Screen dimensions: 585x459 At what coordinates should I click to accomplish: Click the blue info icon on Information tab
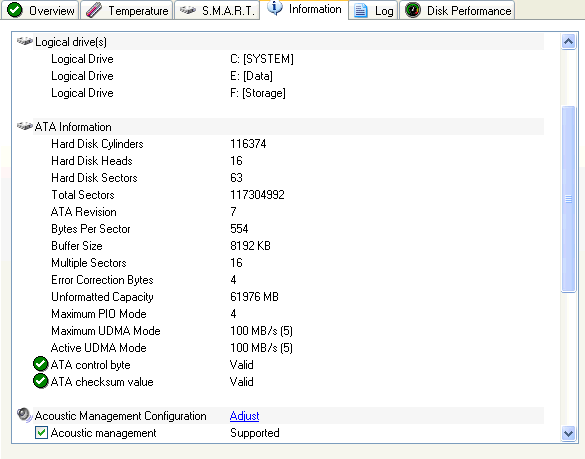point(275,8)
